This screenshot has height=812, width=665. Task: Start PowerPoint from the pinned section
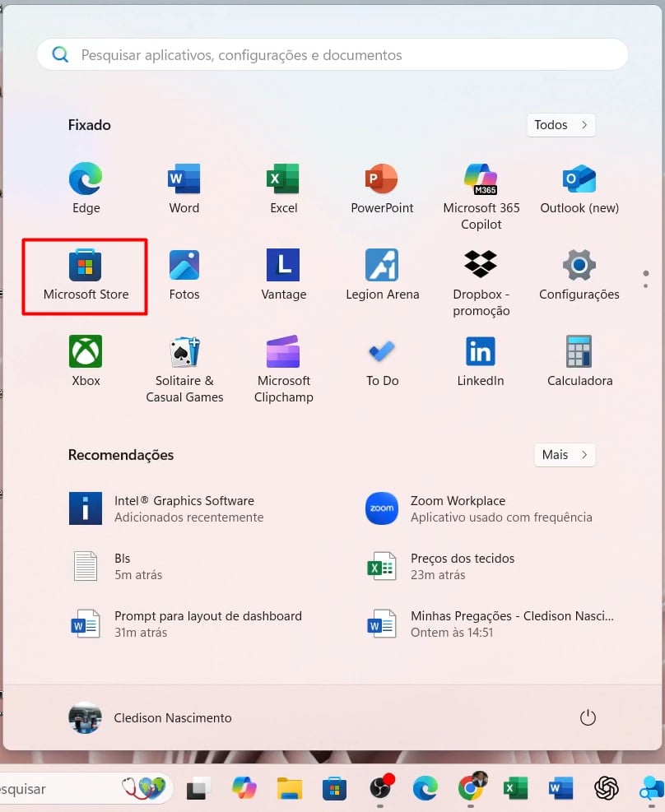click(x=382, y=188)
